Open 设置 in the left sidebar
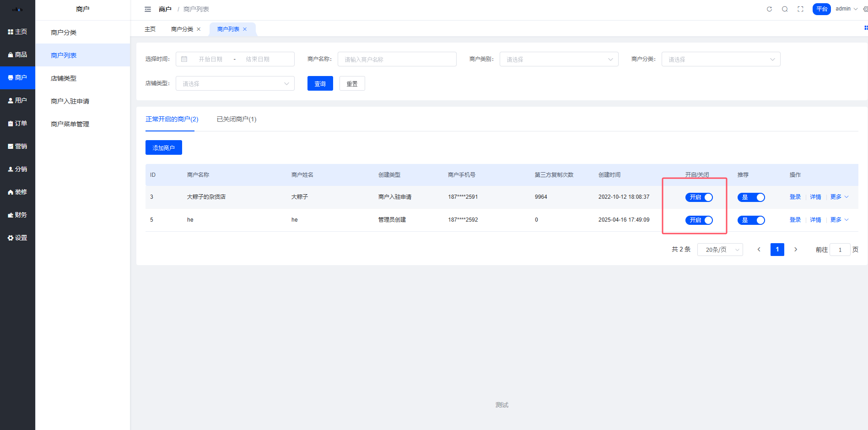 click(17, 238)
